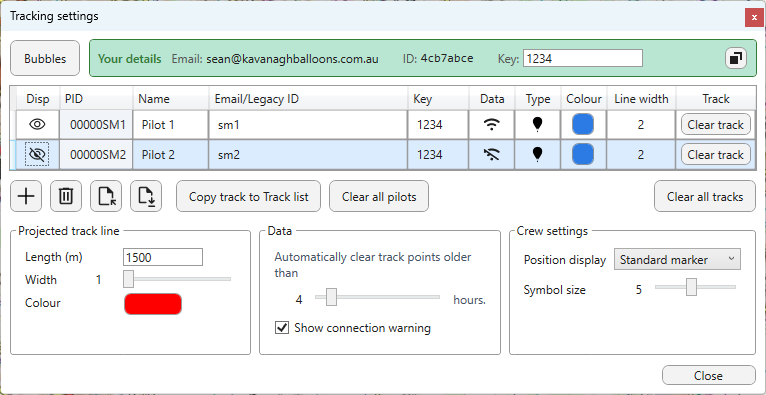The height and width of the screenshot is (395, 766).
Task: Click Pilot 1 wifi data icon
Action: [x=491, y=125]
